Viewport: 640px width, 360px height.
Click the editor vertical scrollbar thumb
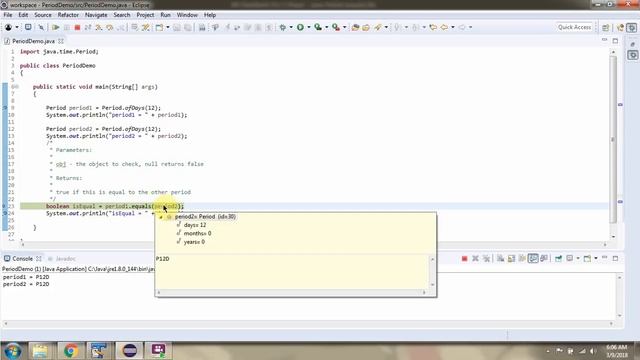pos(613,139)
